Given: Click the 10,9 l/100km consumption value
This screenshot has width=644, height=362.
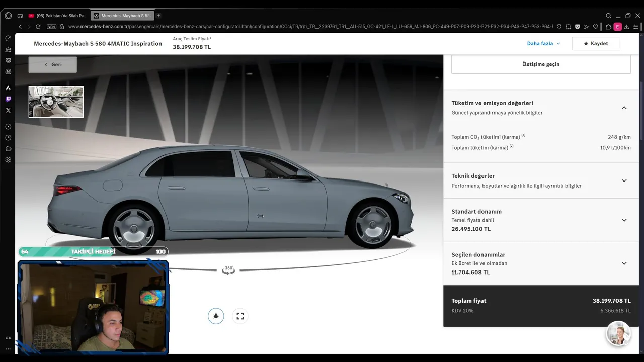Looking at the screenshot, I should coord(615,148).
